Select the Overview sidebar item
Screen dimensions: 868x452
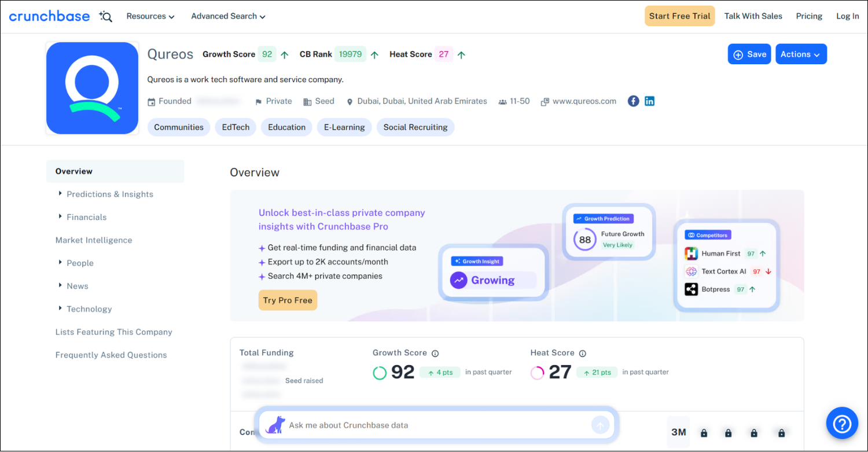[x=115, y=171]
